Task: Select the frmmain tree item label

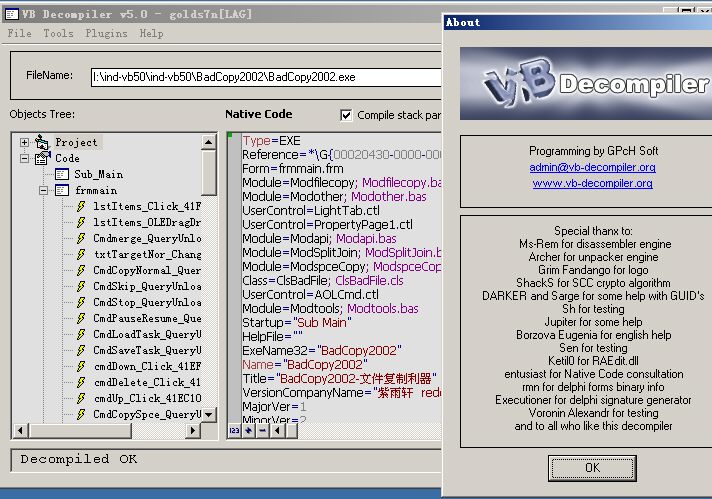Action: [96, 190]
